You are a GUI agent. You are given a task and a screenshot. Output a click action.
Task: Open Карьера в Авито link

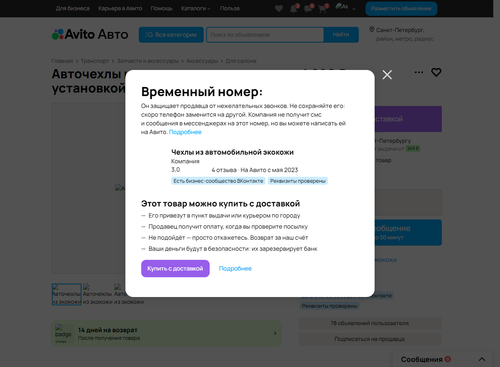[x=120, y=8]
